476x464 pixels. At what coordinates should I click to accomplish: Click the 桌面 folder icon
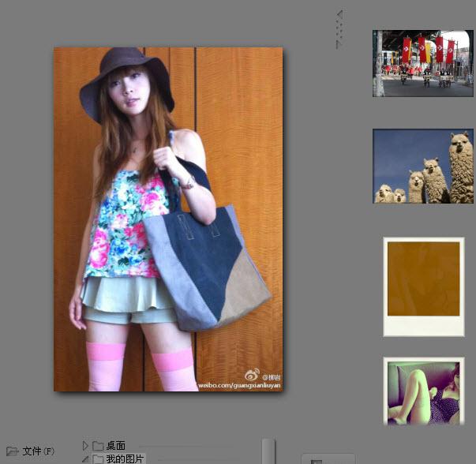[98, 446]
